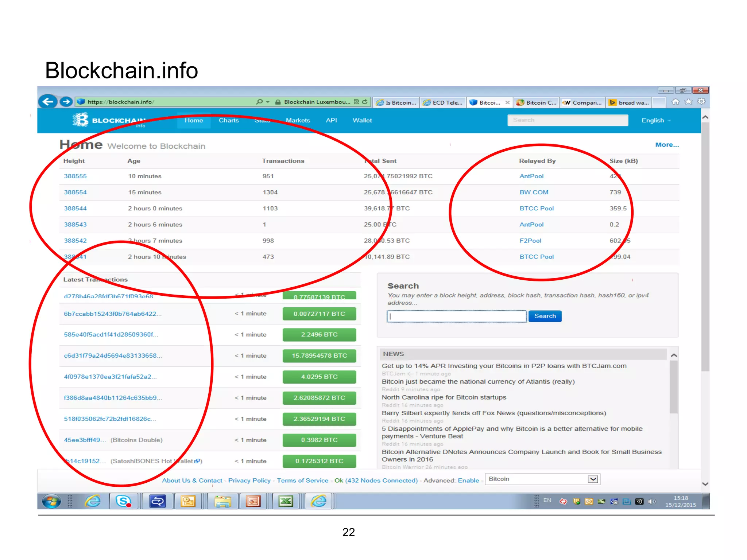Click the page scrollbar down arrow
The height and width of the screenshot is (560, 747).
point(705,484)
